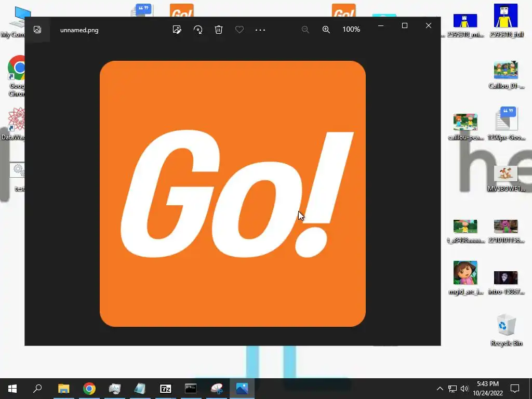Select the Google Chrome desktop shortcut
This screenshot has height=399, width=532.
[16, 76]
